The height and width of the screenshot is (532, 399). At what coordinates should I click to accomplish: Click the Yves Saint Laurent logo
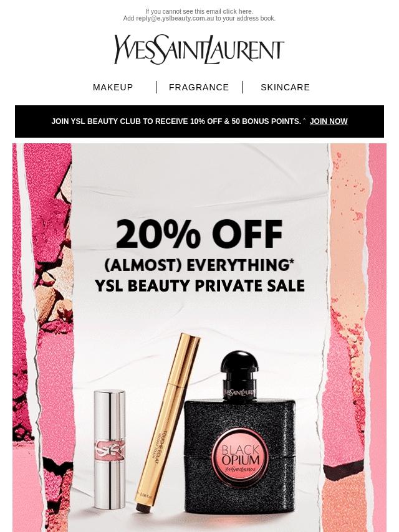(x=199, y=50)
